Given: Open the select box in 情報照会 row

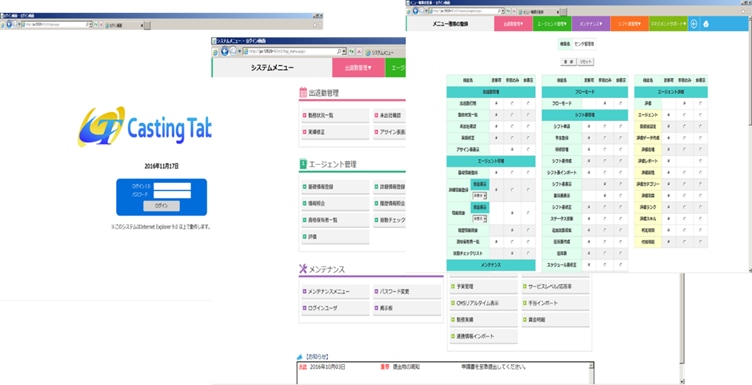Looking at the screenshot, I should (x=480, y=219).
